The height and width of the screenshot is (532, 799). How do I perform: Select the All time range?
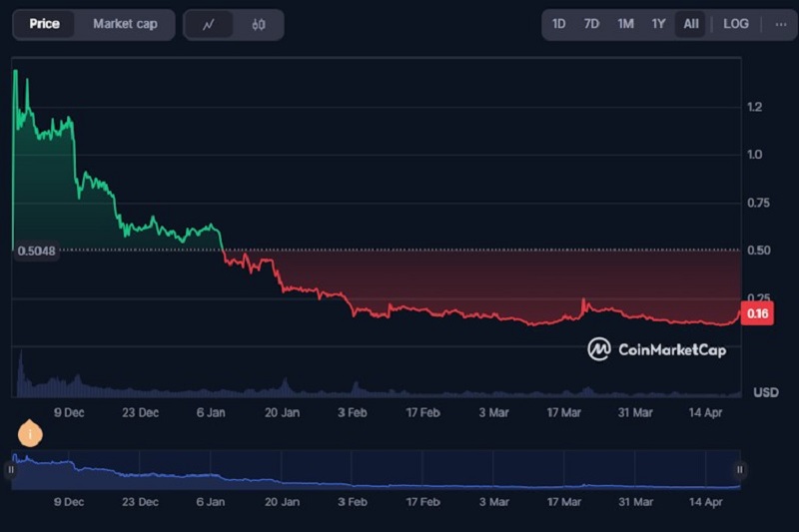tap(691, 24)
